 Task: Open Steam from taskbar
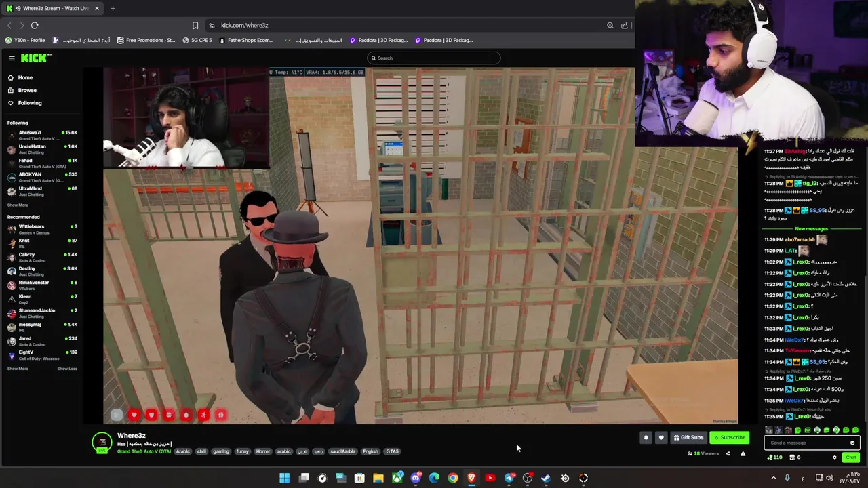546,478
